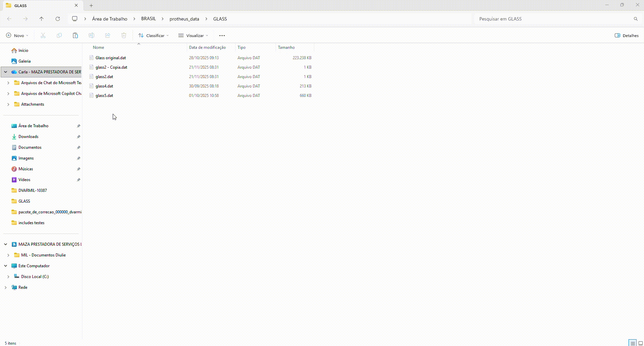This screenshot has width=644, height=346.
Task: Navigate to Área de Trabalho breadcrumb
Action: point(110,19)
